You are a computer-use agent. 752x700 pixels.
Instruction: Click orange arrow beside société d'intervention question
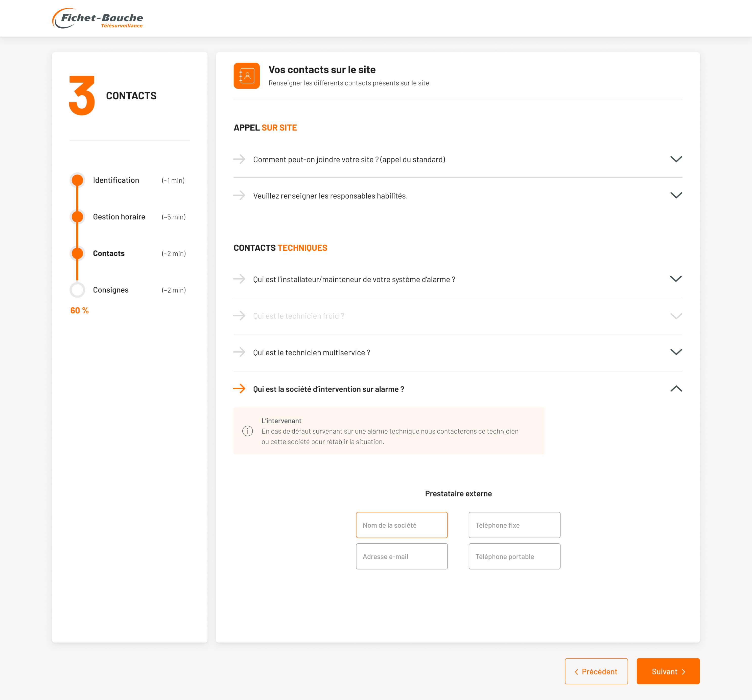(239, 389)
